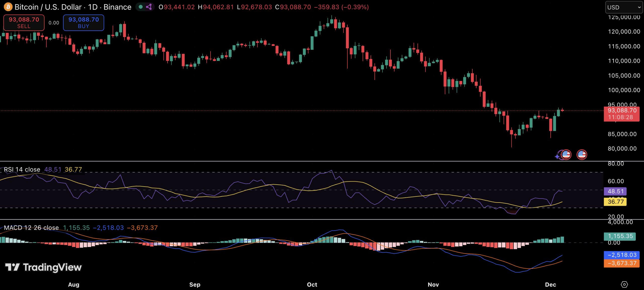644x290 pixels.
Task: Click the Bitcoin / U.S. Dollar symbol title
Action: (48, 7)
